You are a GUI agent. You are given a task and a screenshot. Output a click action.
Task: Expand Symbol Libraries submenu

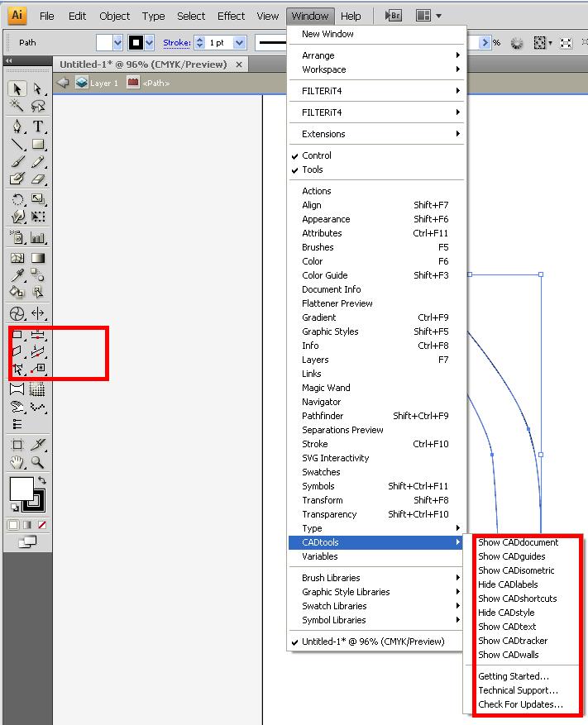[x=375, y=619]
